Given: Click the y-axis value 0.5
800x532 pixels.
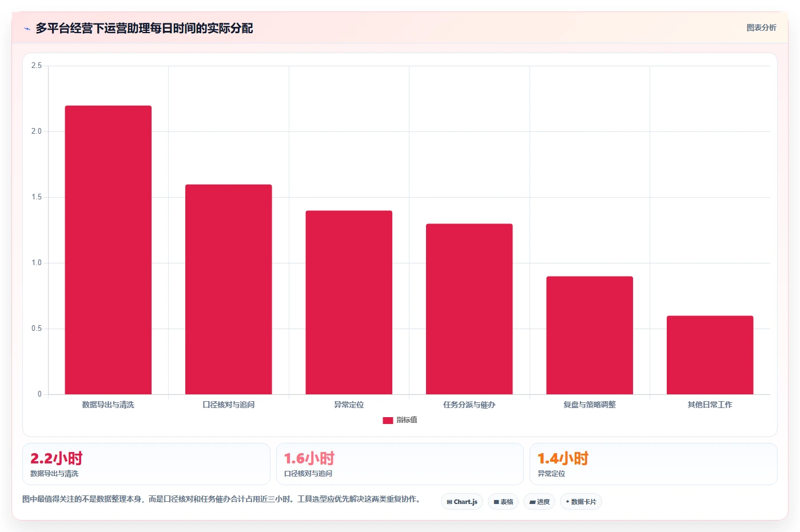Looking at the screenshot, I should click(x=37, y=329).
